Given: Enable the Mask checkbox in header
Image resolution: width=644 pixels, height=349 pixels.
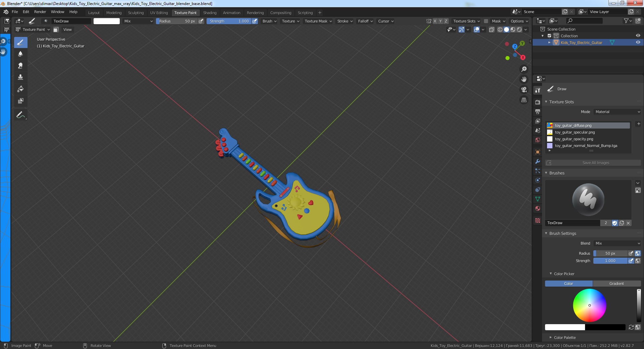Looking at the screenshot, I should (486, 21).
